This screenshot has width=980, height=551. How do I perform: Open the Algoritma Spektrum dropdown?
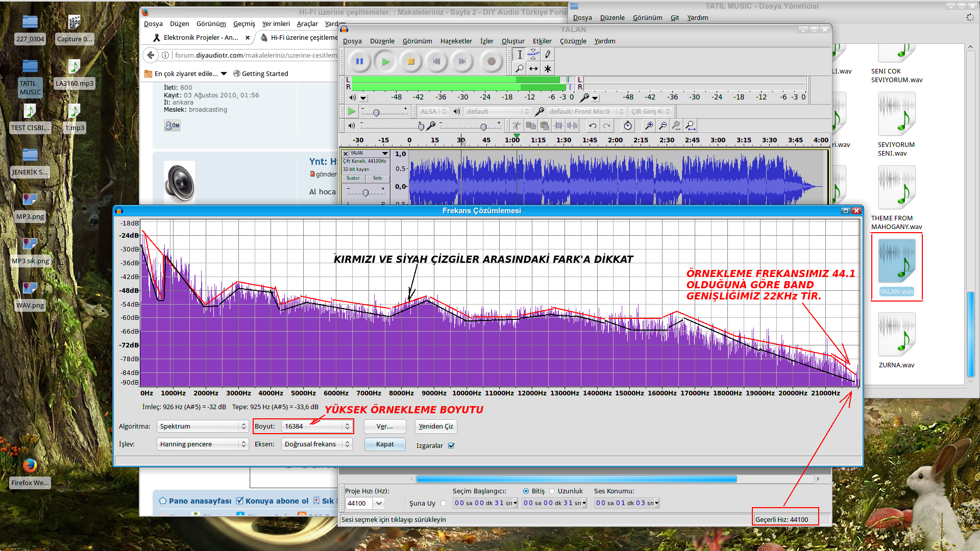(x=202, y=426)
